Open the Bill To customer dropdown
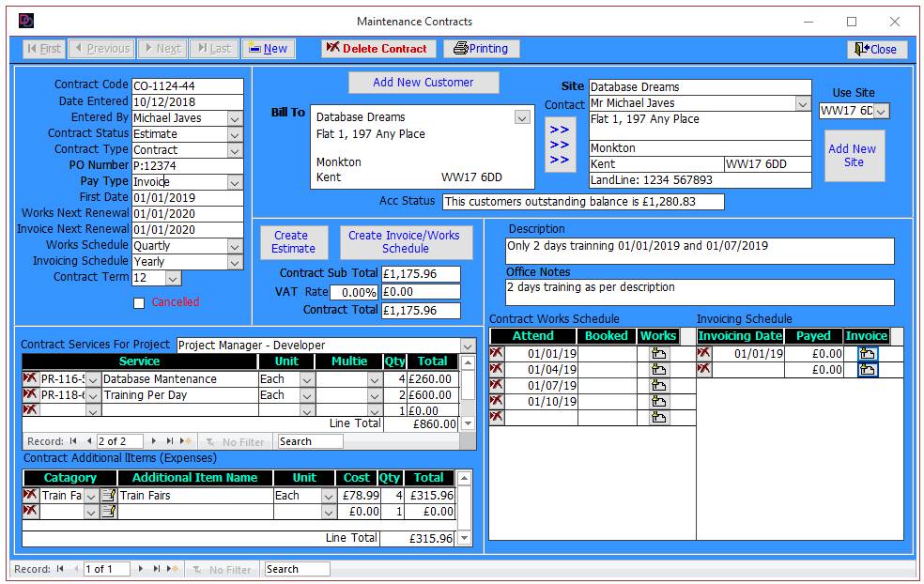 point(522,117)
